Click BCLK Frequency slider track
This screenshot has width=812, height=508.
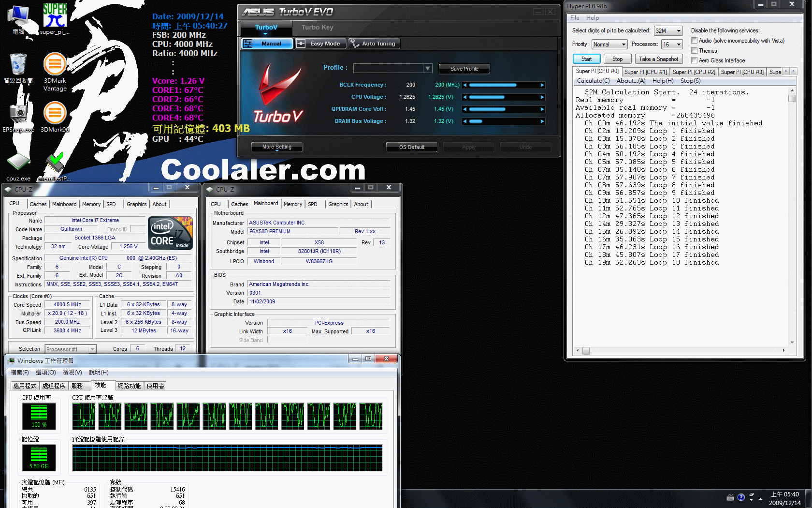pos(504,85)
